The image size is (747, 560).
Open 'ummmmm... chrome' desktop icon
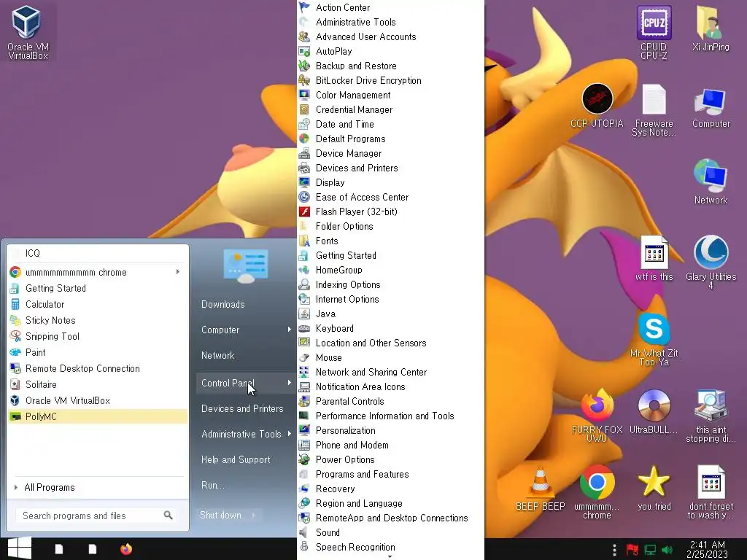tap(597, 492)
